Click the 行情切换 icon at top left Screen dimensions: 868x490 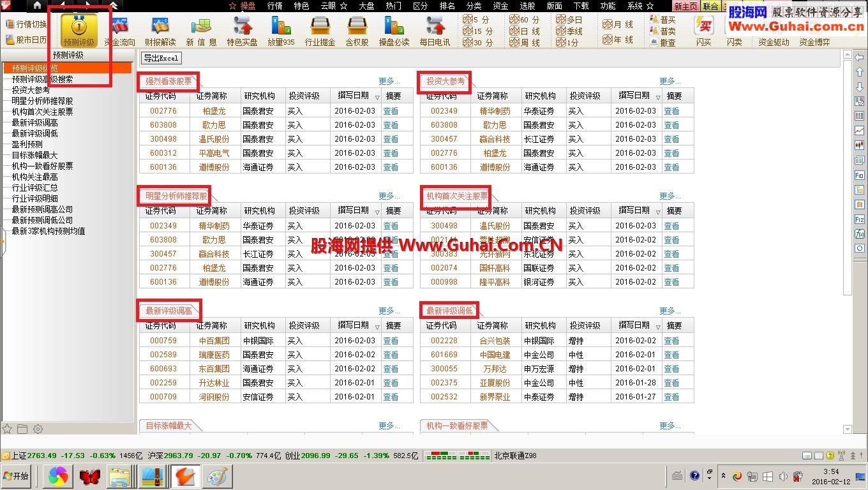click(26, 24)
